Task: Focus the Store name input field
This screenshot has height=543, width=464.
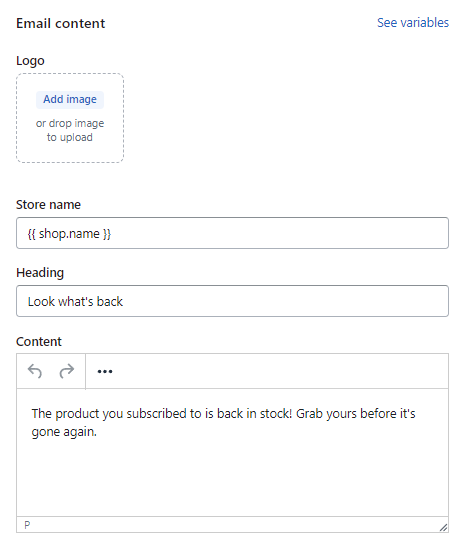Action: (x=232, y=233)
